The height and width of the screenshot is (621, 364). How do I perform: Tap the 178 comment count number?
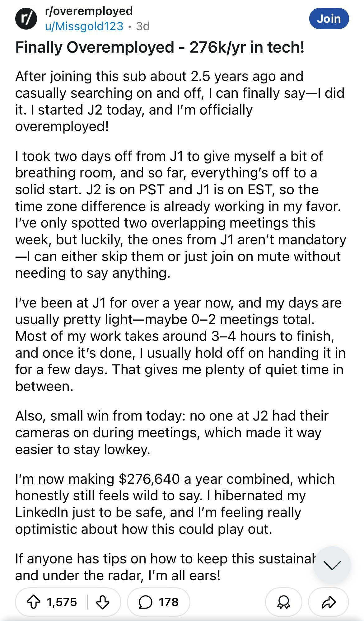(x=169, y=602)
